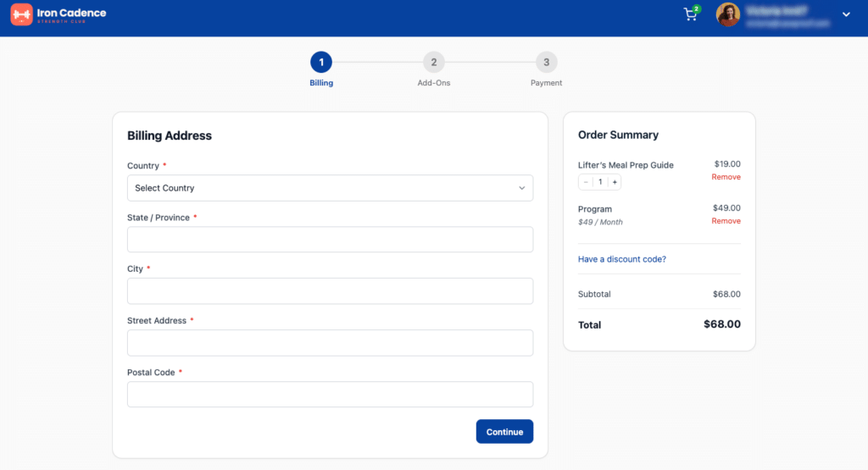
Task: Click the $19.00 item price
Action: (726, 163)
